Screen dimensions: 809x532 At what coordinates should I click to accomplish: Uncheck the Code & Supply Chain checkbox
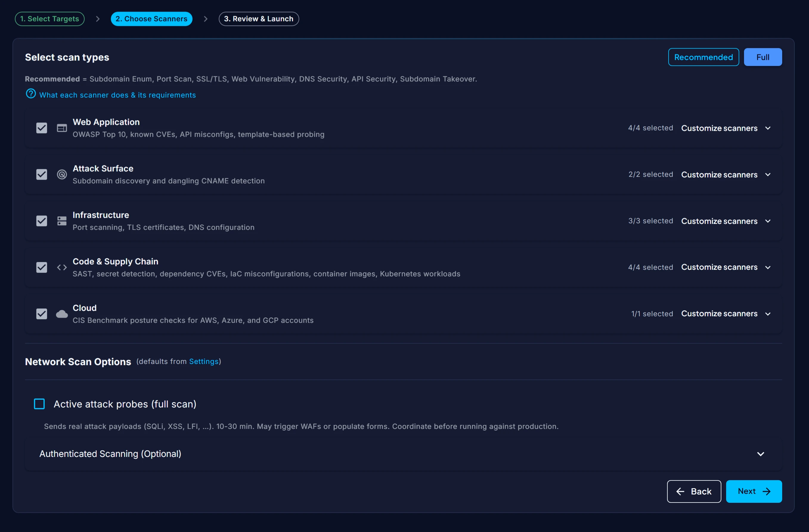point(41,268)
